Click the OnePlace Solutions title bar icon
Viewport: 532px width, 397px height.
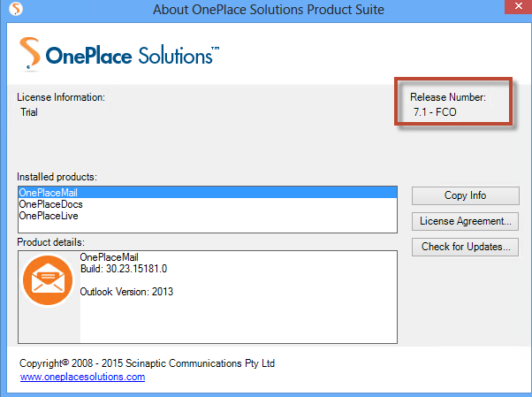[16, 9]
